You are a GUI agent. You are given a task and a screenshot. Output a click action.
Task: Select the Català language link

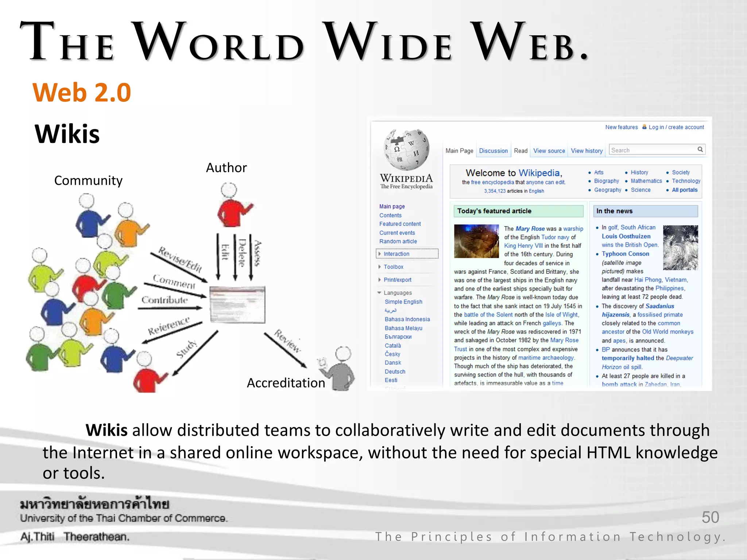392,346
